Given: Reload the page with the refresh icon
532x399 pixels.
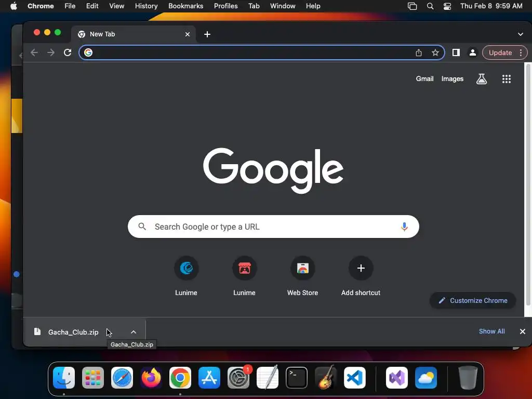Looking at the screenshot, I should tap(68, 52).
